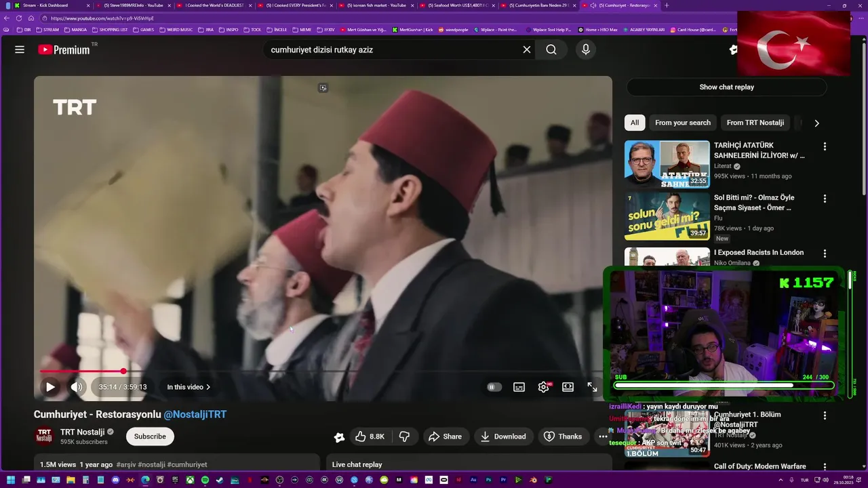The image size is (868, 488).
Task: Click the magnifier search button
Action: pyautogui.click(x=551, y=49)
